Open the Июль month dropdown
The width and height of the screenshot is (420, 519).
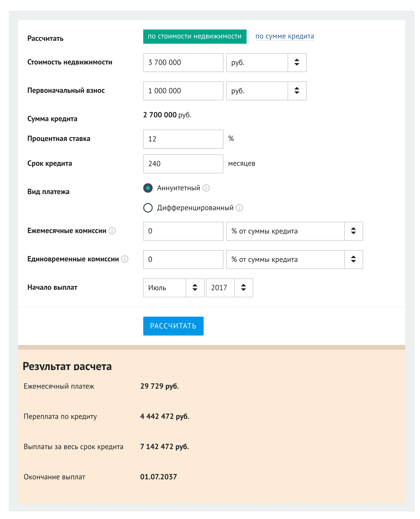point(174,288)
